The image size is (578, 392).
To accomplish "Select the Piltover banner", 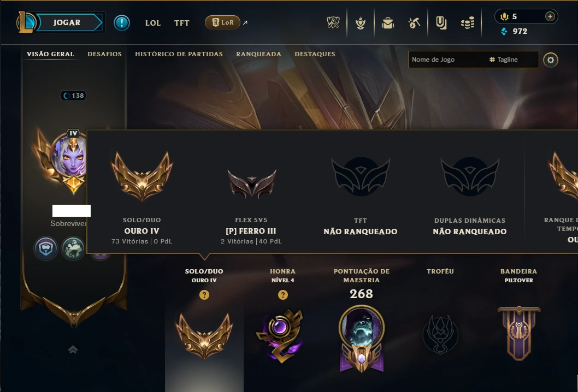I will 519,333.
